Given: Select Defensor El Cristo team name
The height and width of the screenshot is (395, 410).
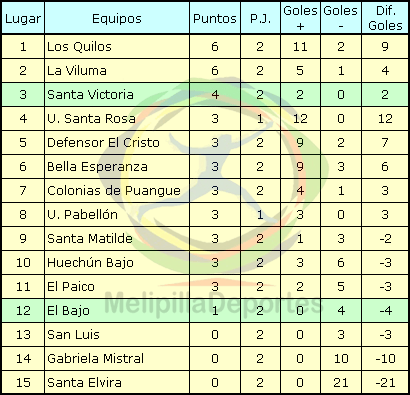Looking at the screenshot, I should 103,142.
